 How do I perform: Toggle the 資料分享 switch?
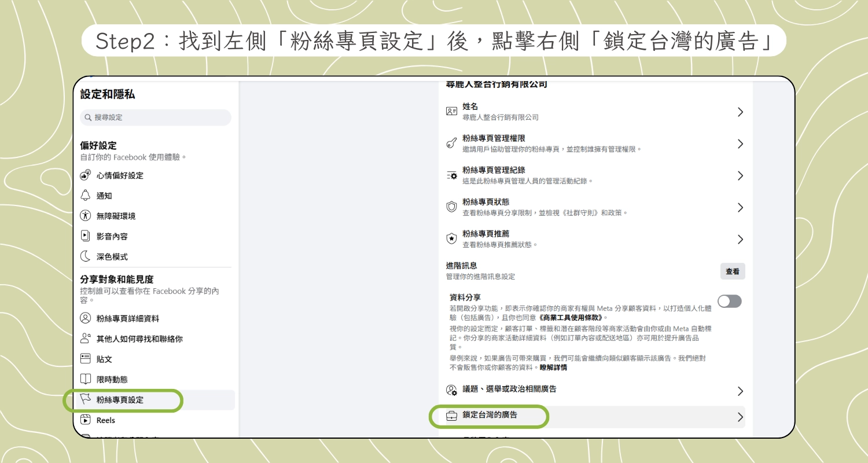click(729, 301)
